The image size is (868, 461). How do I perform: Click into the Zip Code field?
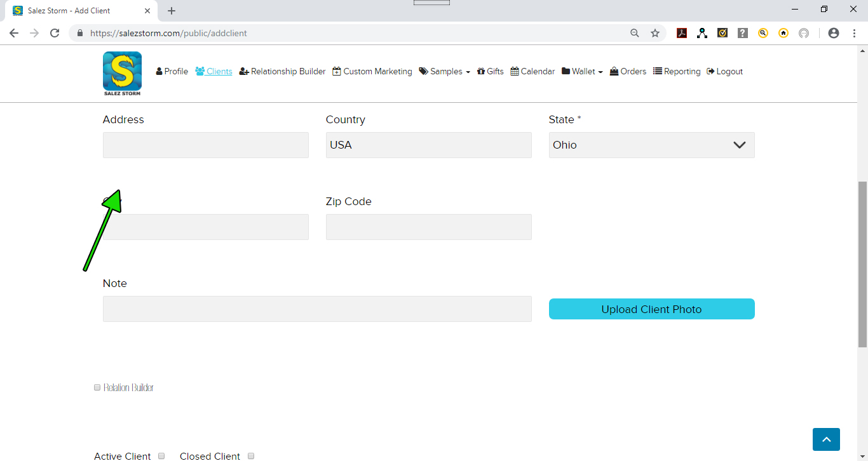pos(428,227)
